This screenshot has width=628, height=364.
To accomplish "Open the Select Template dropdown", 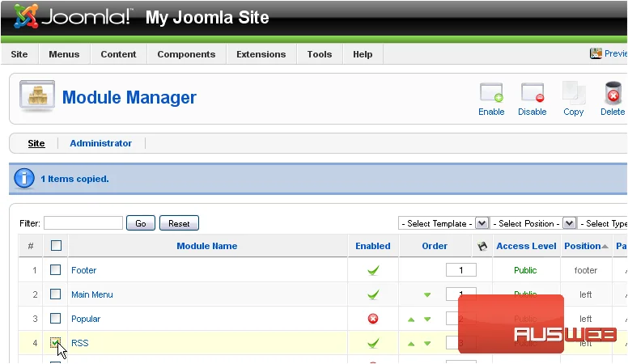I will click(x=443, y=223).
